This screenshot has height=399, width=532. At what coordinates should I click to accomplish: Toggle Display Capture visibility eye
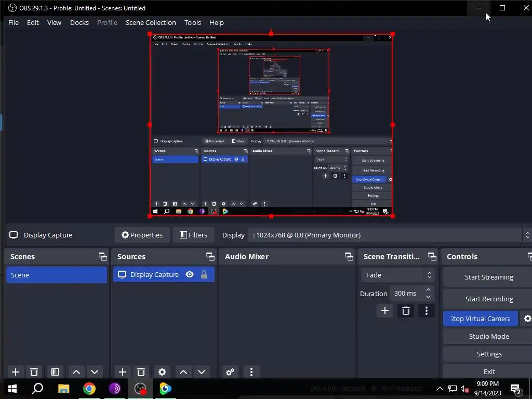click(x=190, y=274)
